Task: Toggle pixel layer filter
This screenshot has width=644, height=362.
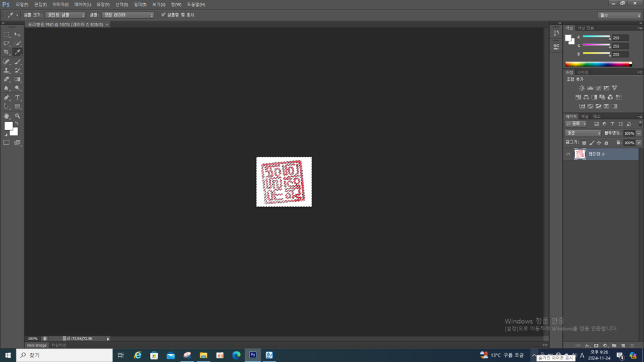Action: (x=596, y=124)
